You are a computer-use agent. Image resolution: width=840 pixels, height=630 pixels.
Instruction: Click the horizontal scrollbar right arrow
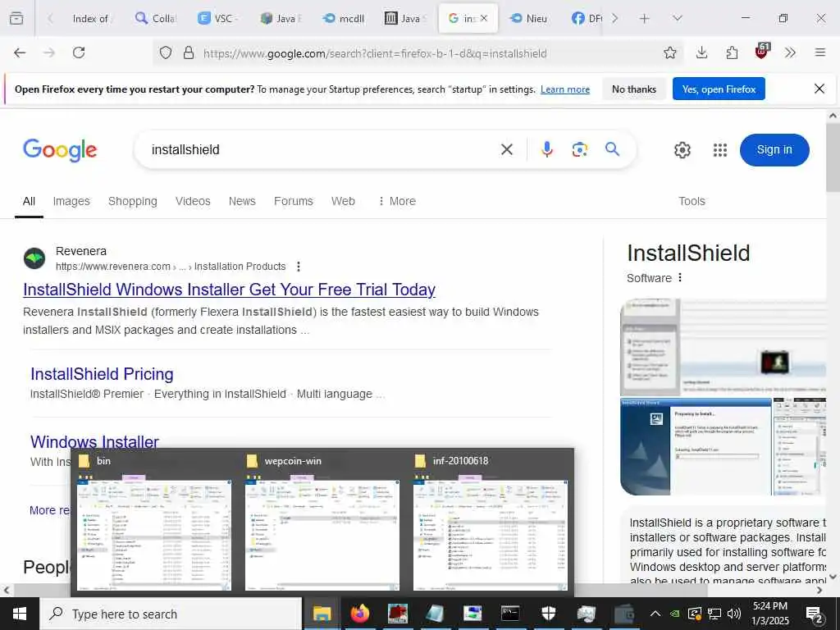click(x=819, y=591)
